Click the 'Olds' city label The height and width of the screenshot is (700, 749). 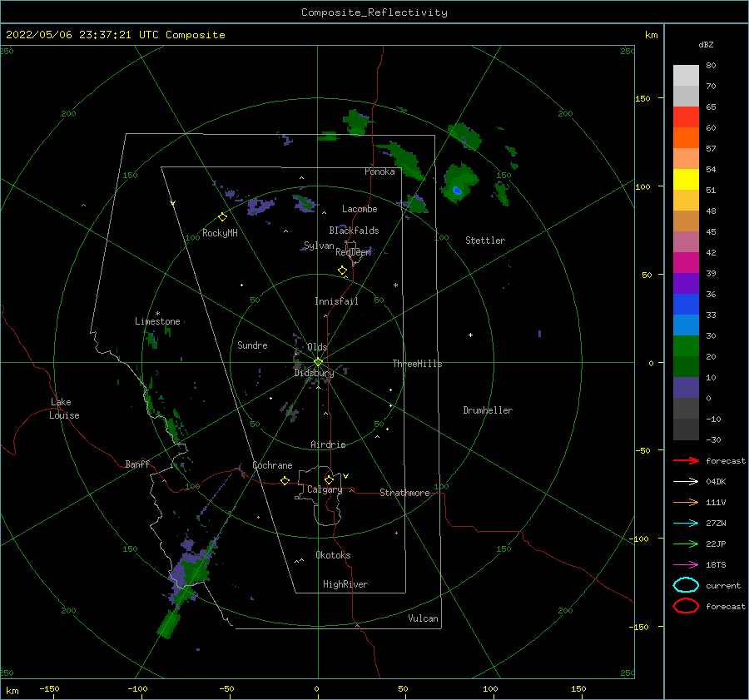[x=317, y=347]
